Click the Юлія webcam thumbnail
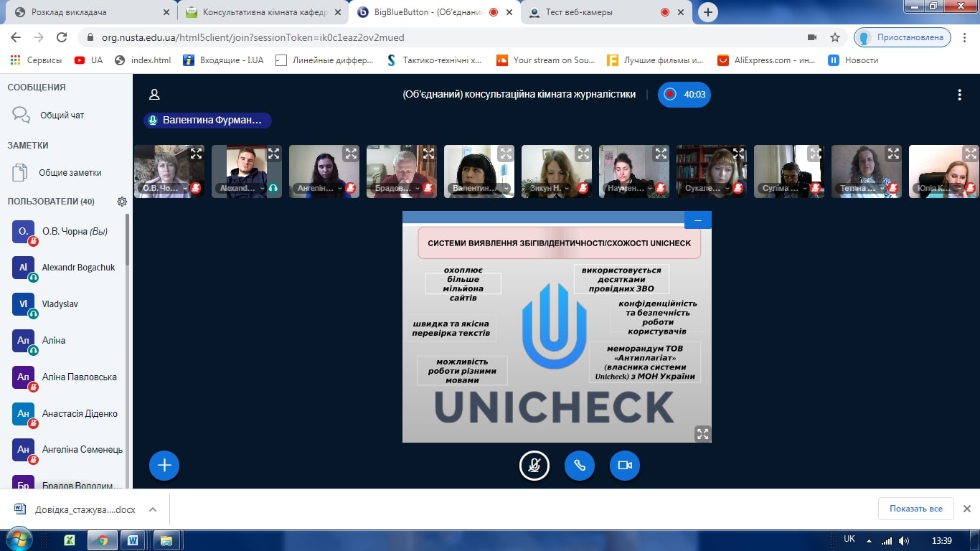Viewport: 980px width, 551px height. point(943,172)
